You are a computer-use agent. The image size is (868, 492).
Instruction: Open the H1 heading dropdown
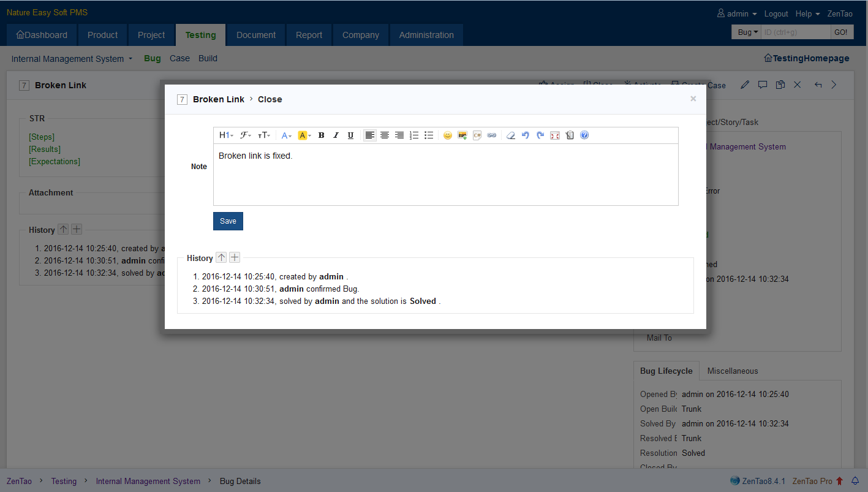[226, 135]
